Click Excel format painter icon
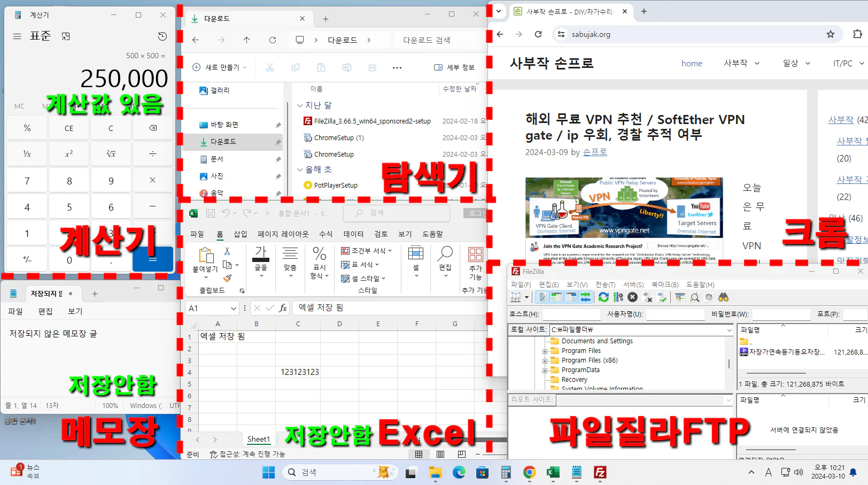This screenshot has height=485, width=868. pos(227,278)
